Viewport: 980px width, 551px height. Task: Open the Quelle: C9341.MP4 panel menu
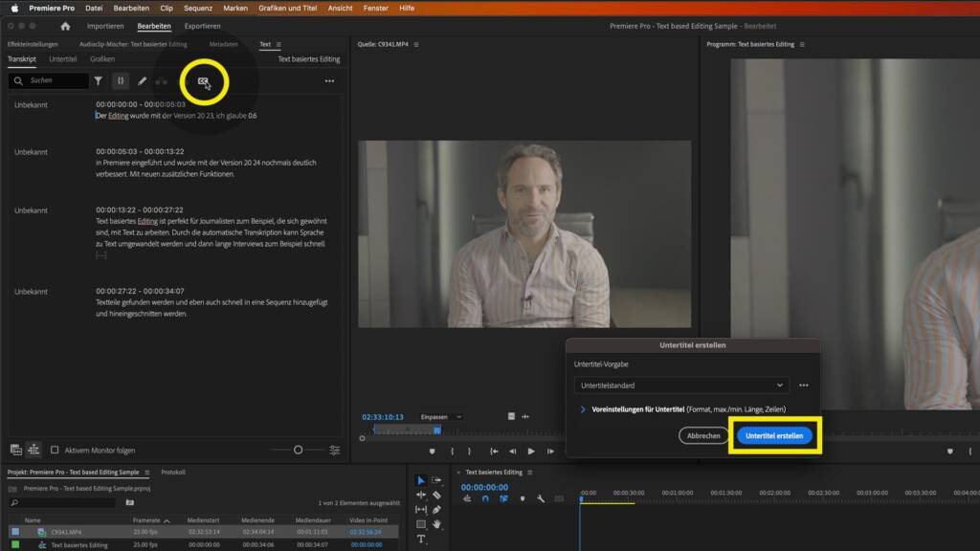(x=416, y=44)
